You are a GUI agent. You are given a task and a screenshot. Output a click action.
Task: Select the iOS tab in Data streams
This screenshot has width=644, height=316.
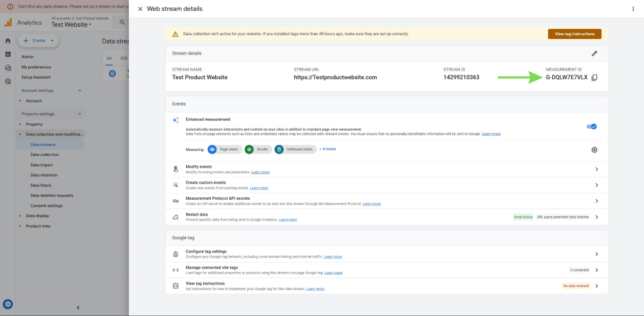(124, 58)
